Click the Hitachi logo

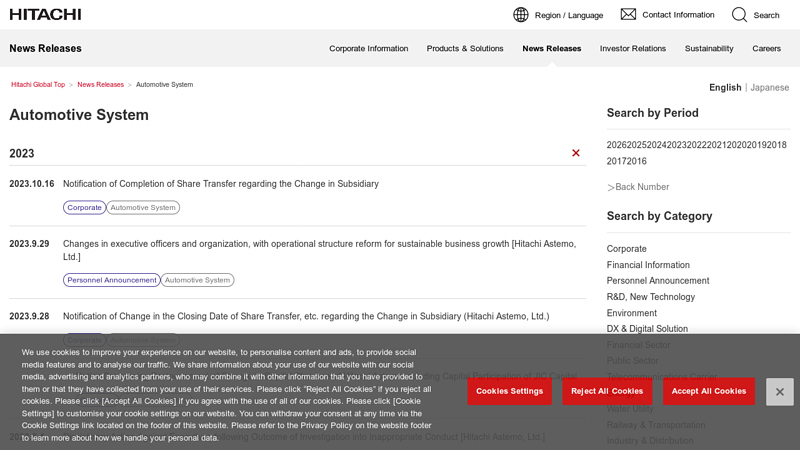[x=45, y=14]
